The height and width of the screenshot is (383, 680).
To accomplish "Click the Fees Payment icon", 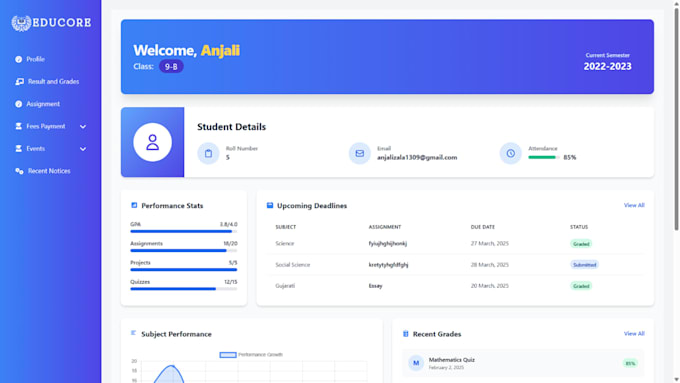I will tap(18, 126).
